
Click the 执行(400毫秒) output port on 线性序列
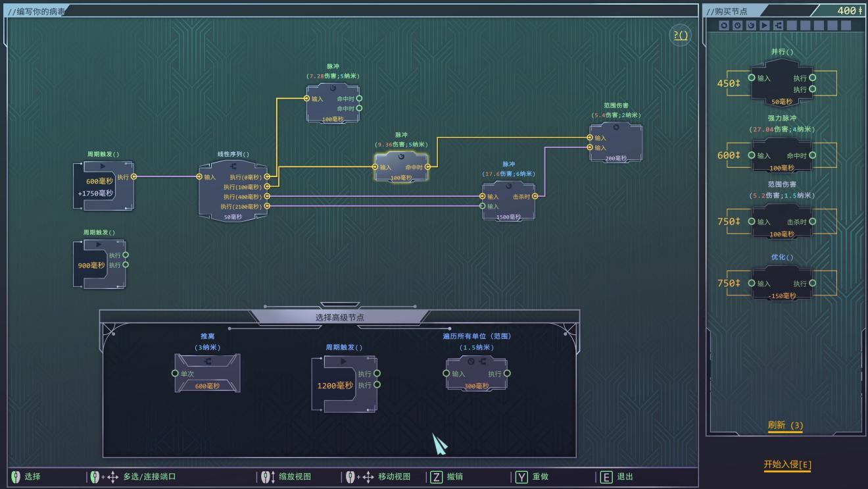coord(267,196)
